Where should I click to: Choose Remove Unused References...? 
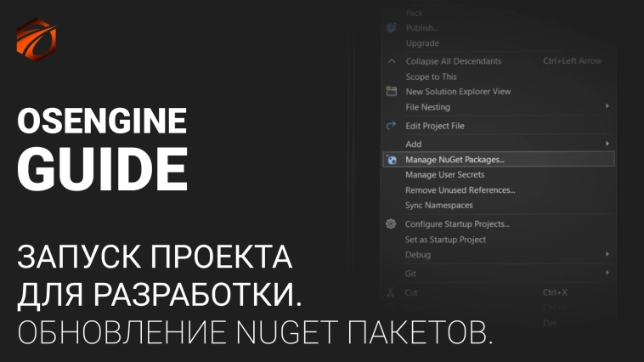460,190
